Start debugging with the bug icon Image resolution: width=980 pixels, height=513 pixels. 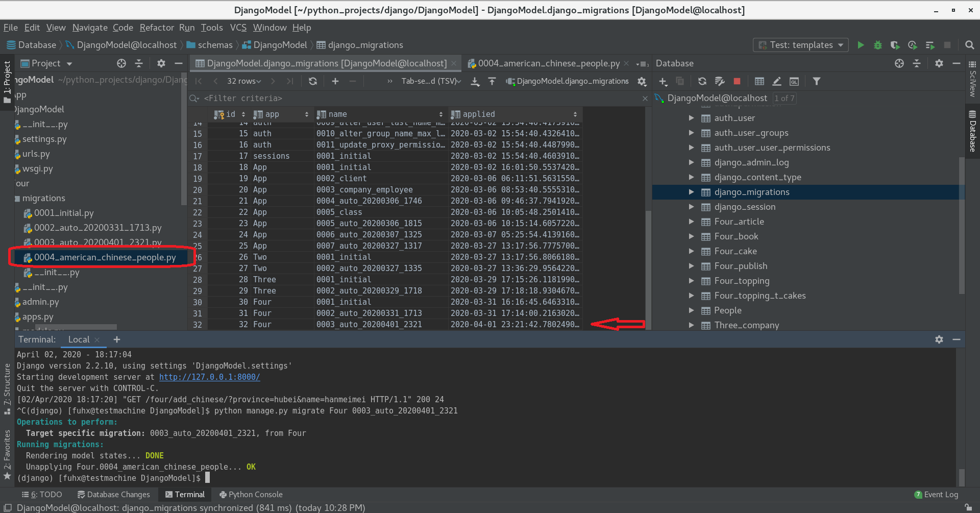pyautogui.click(x=878, y=45)
